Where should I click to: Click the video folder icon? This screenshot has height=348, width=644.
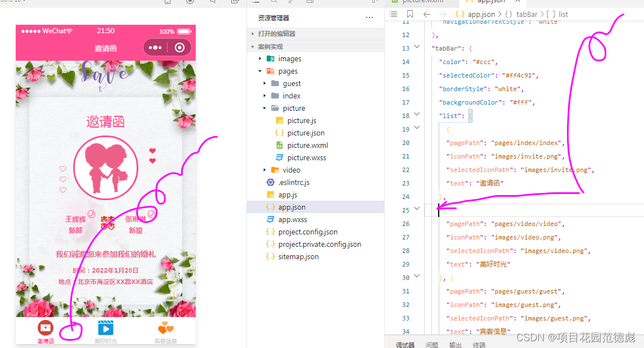coord(275,170)
